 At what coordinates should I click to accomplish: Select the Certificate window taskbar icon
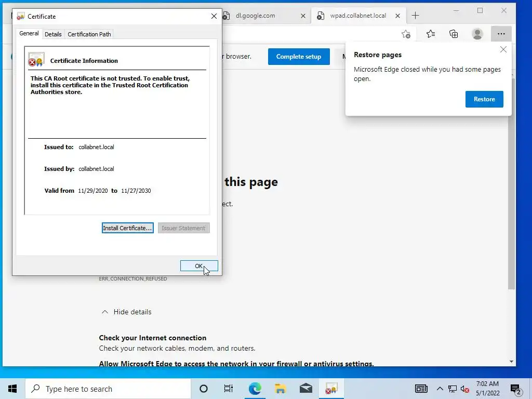pyautogui.click(x=331, y=389)
